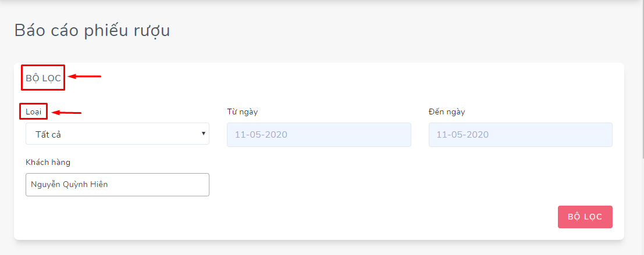The width and height of the screenshot is (644, 255).
Task: Click the small triangle arrow of Tất cả select
Action: pos(203,133)
